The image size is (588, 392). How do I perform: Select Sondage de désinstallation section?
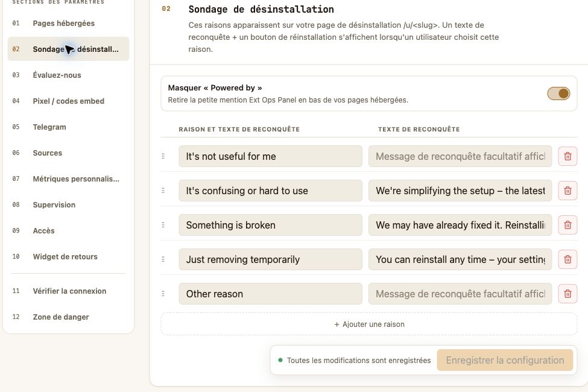point(68,49)
